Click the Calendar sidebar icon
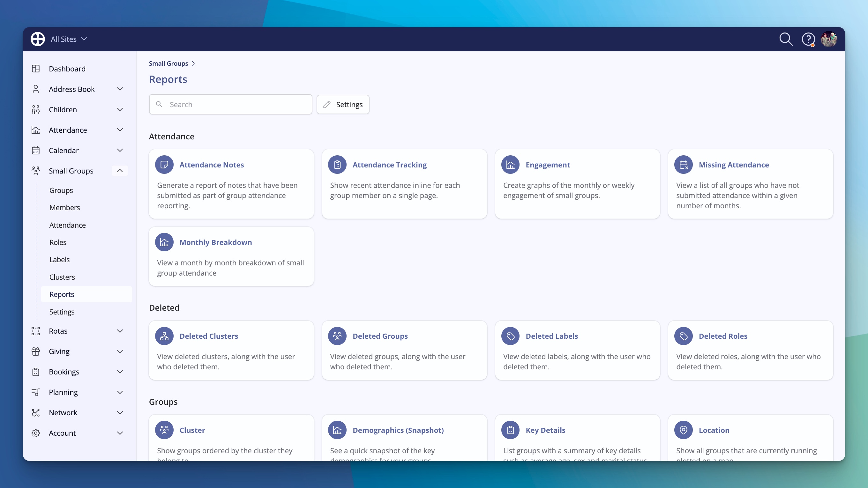 [x=36, y=150]
